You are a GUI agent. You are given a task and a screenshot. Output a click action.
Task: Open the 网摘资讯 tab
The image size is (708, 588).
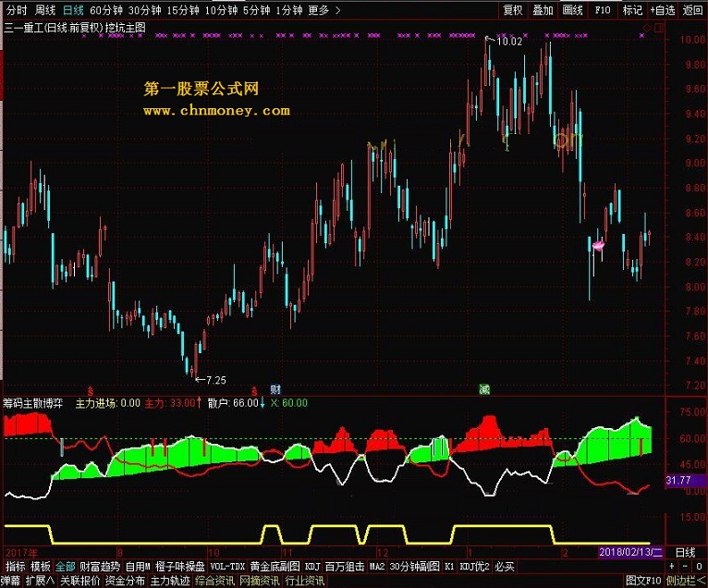pos(259,581)
